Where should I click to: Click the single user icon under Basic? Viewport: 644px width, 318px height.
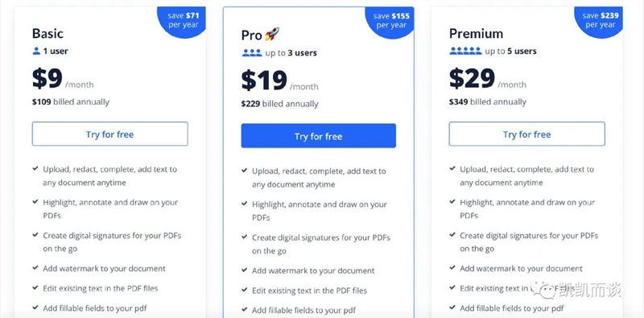[x=36, y=52]
